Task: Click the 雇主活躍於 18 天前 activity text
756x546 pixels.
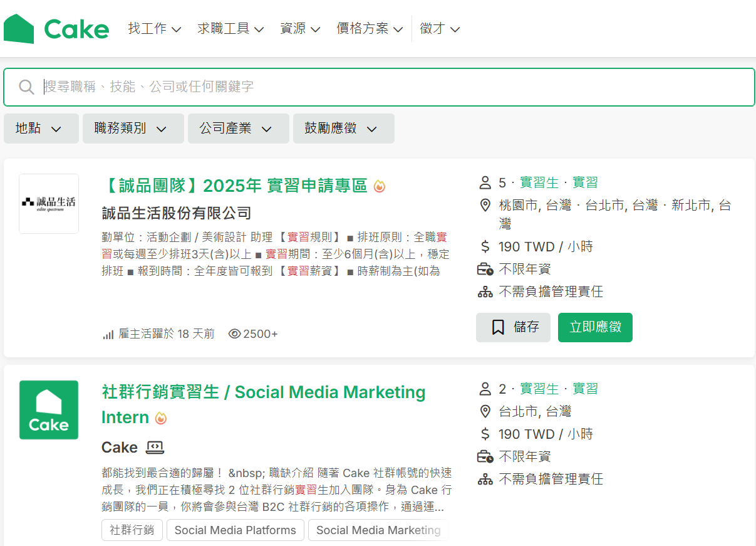Action: [167, 333]
